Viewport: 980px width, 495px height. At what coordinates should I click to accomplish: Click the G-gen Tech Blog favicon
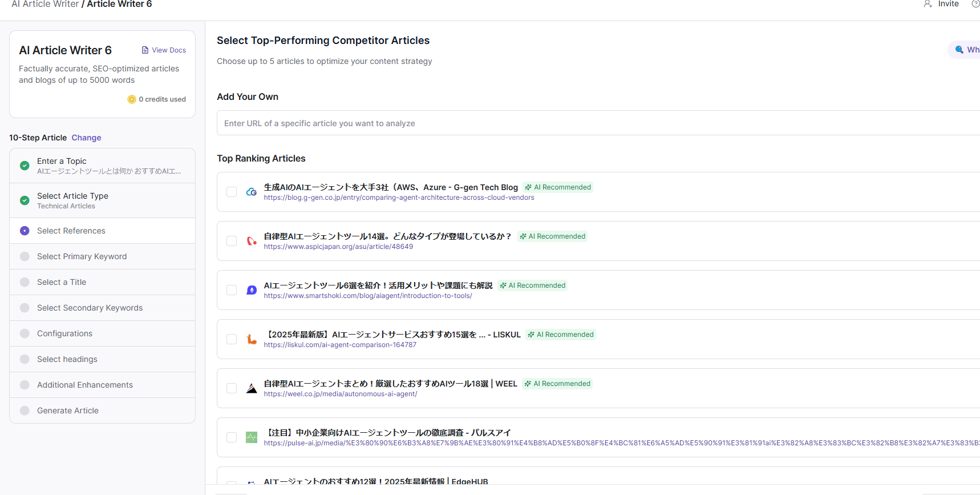coord(252,192)
